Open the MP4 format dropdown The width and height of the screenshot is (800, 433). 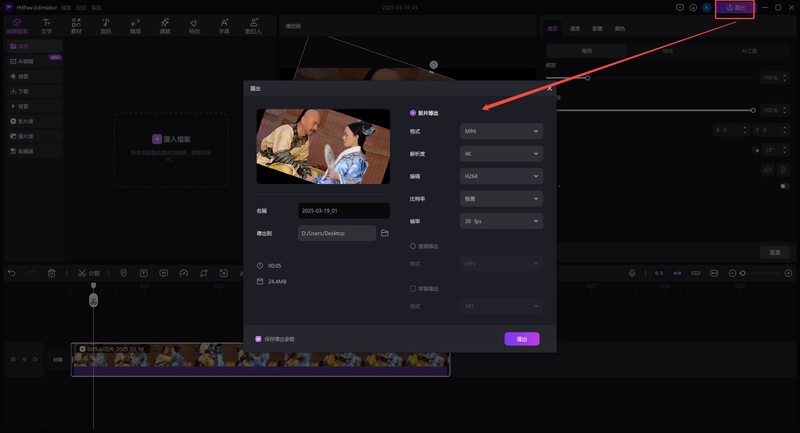point(500,131)
